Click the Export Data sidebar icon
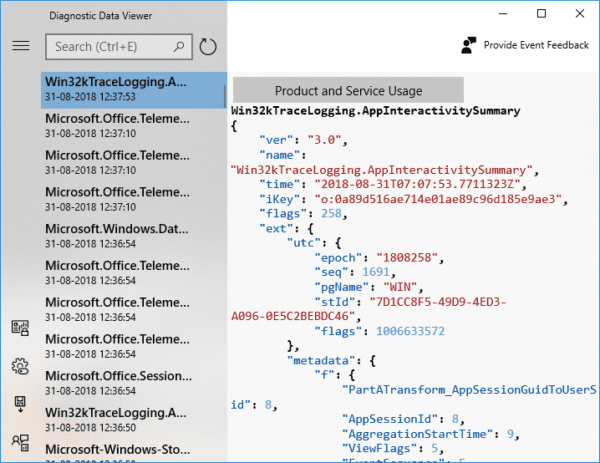The image size is (600, 463). click(x=19, y=403)
